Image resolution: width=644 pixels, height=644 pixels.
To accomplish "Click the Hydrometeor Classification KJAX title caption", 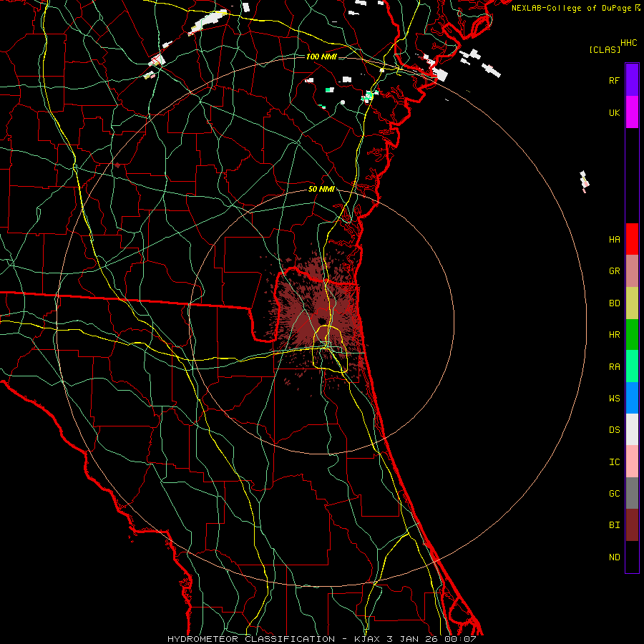I will [322, 639].
